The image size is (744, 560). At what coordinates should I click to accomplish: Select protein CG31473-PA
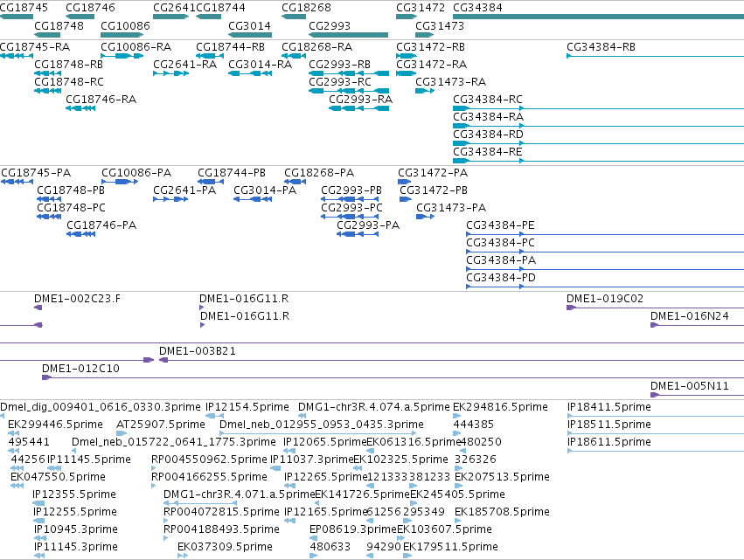(451, 208)
